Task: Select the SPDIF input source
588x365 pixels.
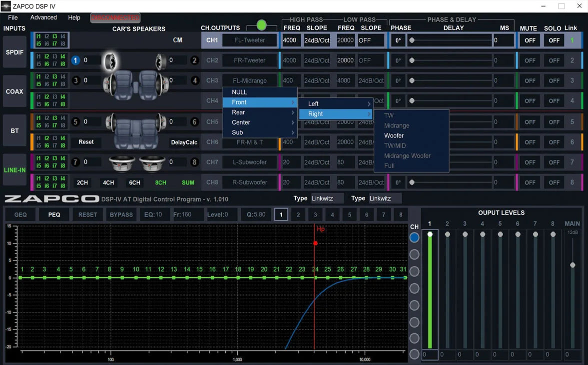Action: (14, 51)
